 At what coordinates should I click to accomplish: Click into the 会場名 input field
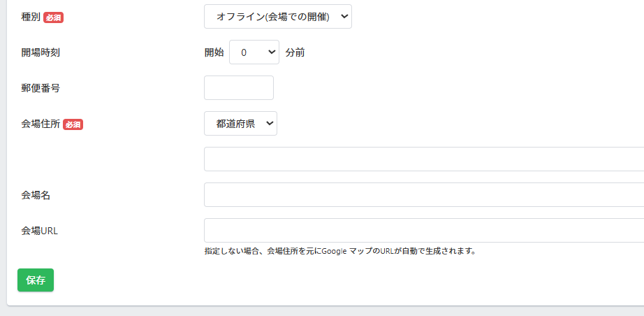[x=424, y=195]
